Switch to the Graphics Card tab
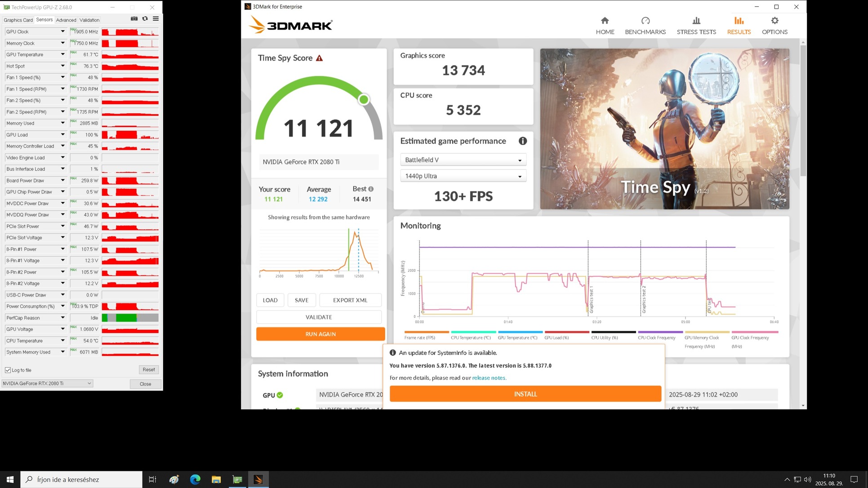The width and height of the screenshot is (868, 488). tap(18, 20)
